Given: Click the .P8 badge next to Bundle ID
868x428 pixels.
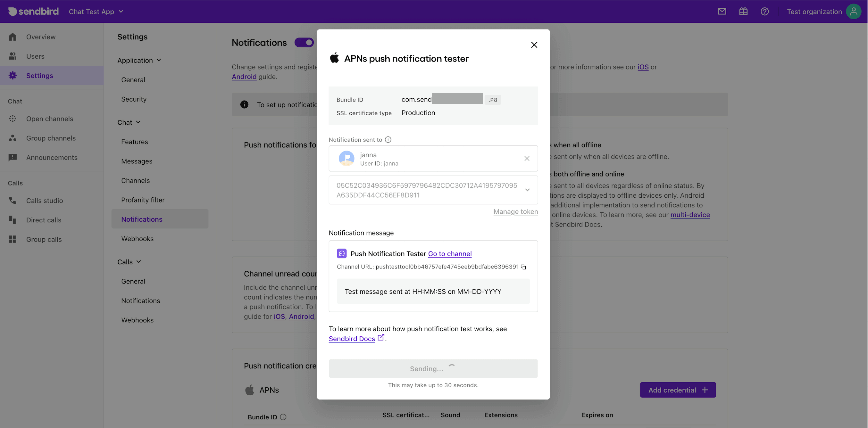Looking at the screenshot, I should 493,100.
